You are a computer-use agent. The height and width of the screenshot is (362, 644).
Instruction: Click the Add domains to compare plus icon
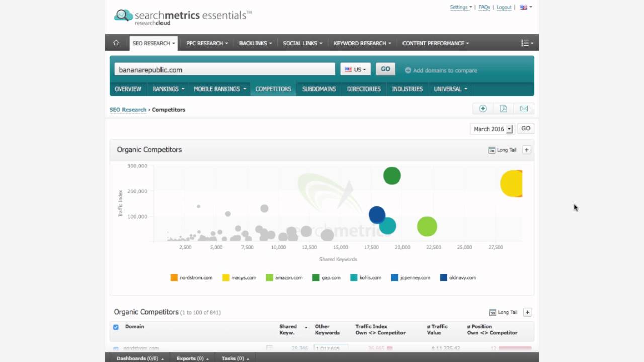(x=408, y=70)
